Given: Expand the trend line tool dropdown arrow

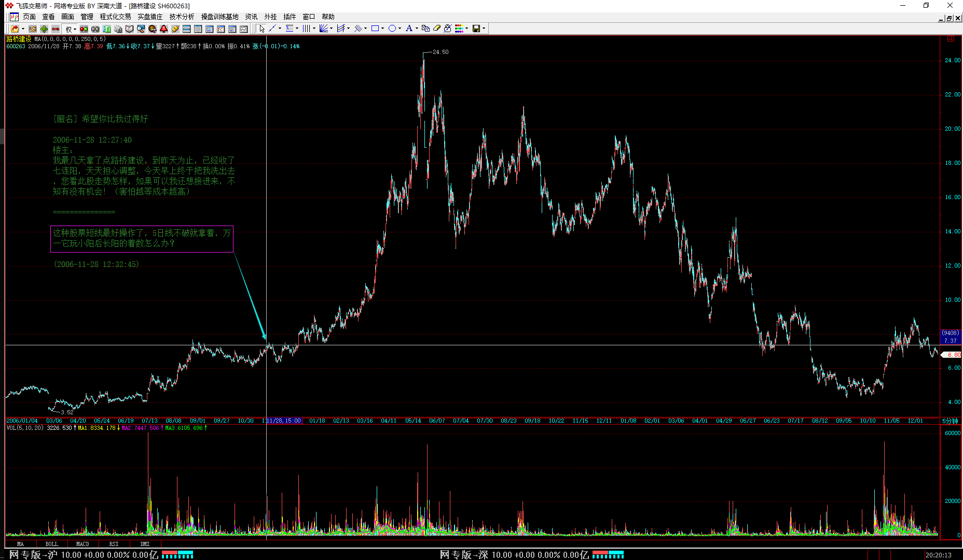Looking at the screenshot, I should click(280, 29).
